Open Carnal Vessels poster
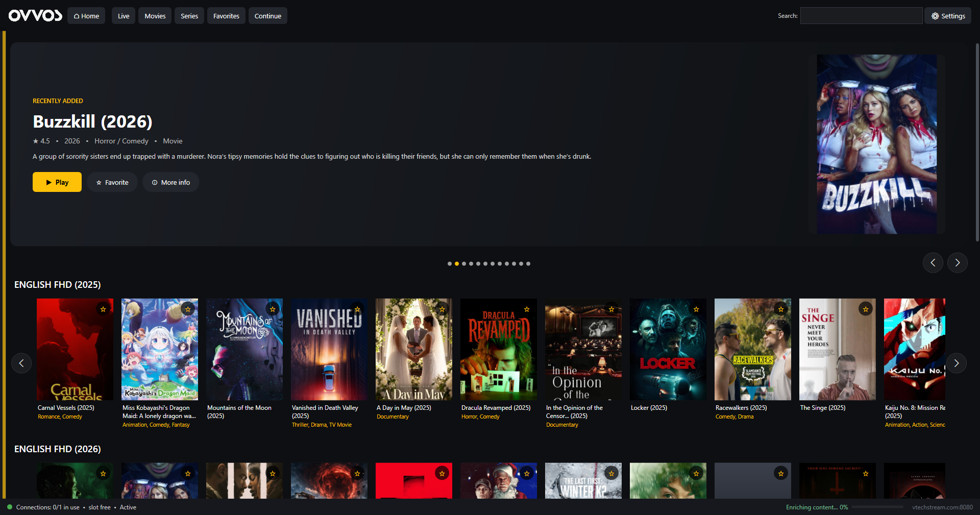Viewport: 980px width, 515px height. point(75,350)
